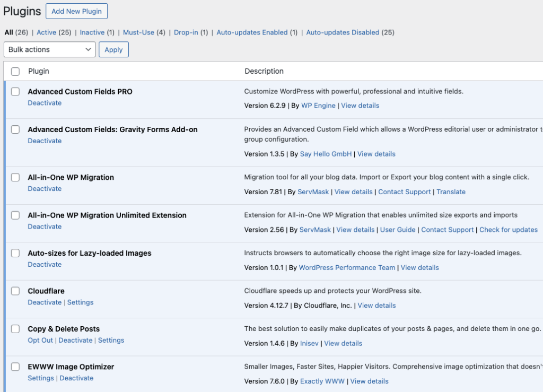Deactivate the Cloudflare plugin
The width and height of the screenshot is (543, 392).
click(45, 302)
